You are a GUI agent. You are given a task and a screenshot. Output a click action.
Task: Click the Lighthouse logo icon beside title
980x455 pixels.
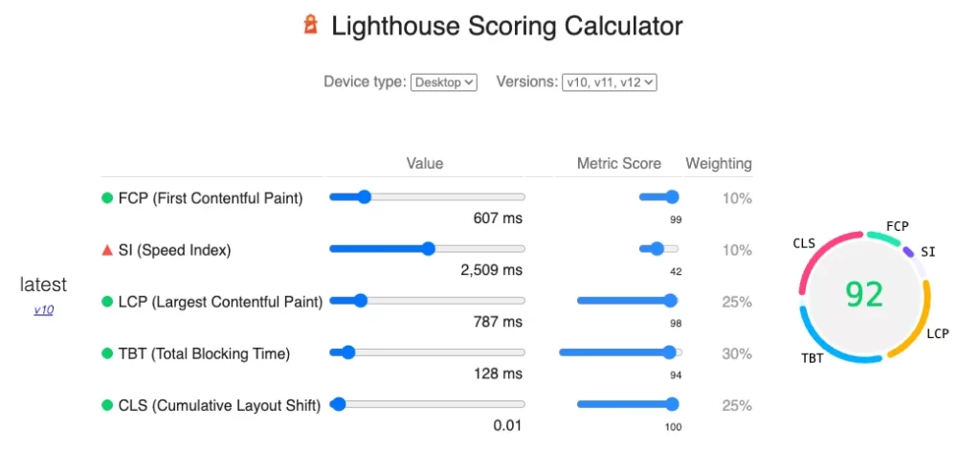click(311, 25)
